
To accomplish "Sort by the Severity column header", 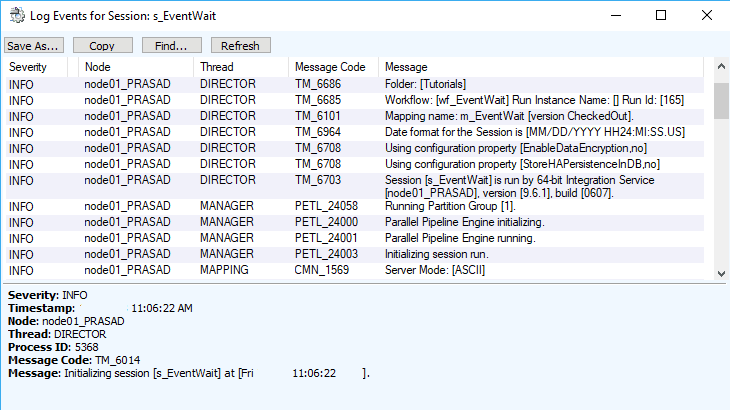I will tap(36, 67).
